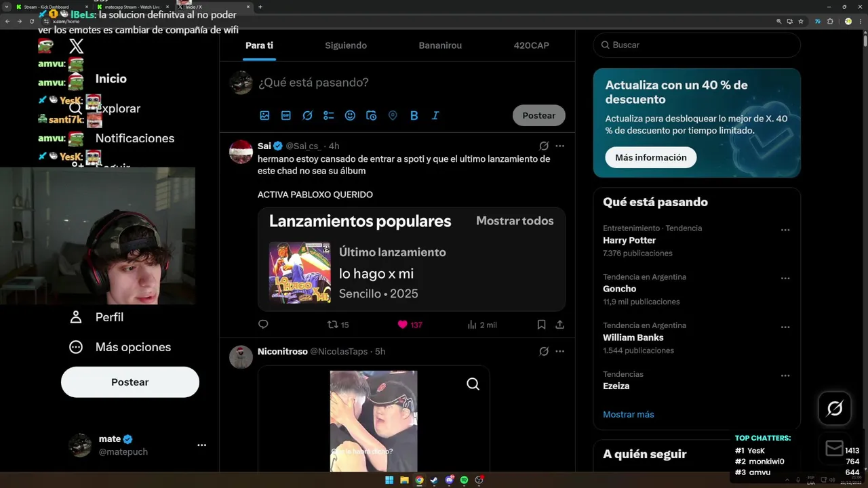Tag location in new post
The width and height of the screenshot is (868, 488).
[x=393, y=116]
